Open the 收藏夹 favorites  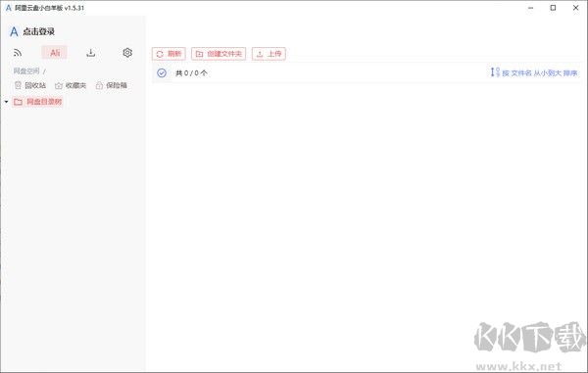(71, 85)
